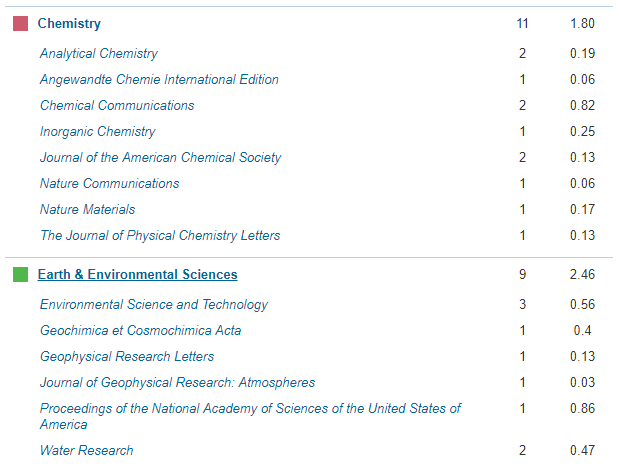
Task: Click The Journal of Physical Chemistry Letters
Action: [x=160, y=236]
